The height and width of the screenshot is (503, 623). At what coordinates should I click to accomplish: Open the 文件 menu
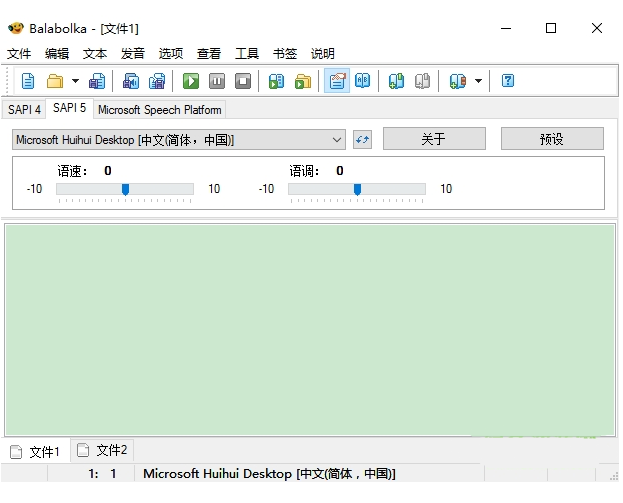[x=19, y=54]
